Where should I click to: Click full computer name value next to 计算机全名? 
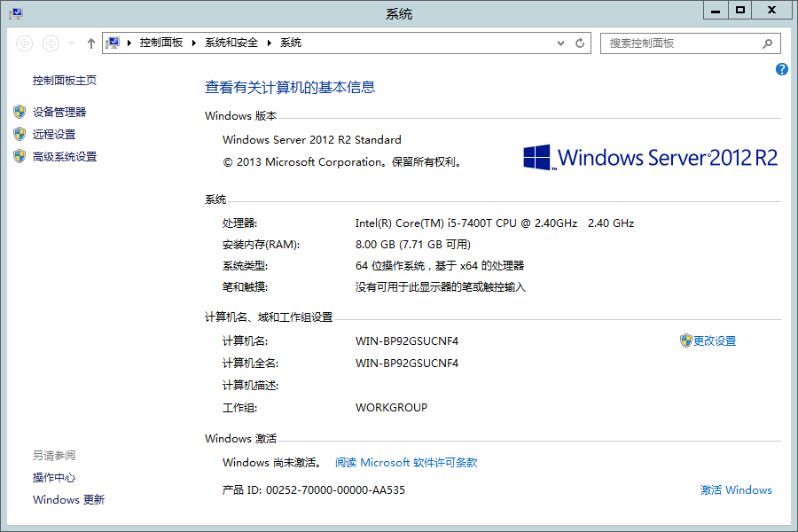point(407,364)
